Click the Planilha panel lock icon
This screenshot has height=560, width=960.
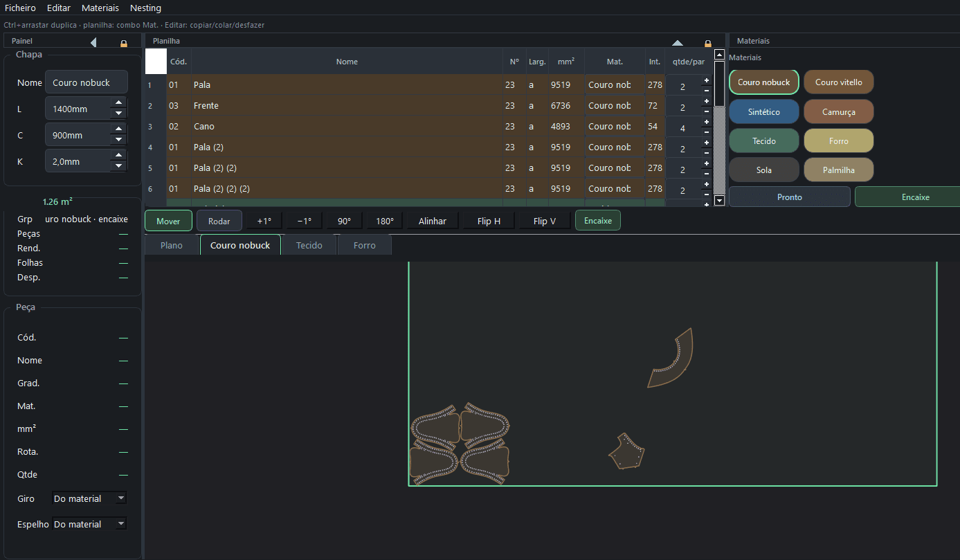[707, 43]
